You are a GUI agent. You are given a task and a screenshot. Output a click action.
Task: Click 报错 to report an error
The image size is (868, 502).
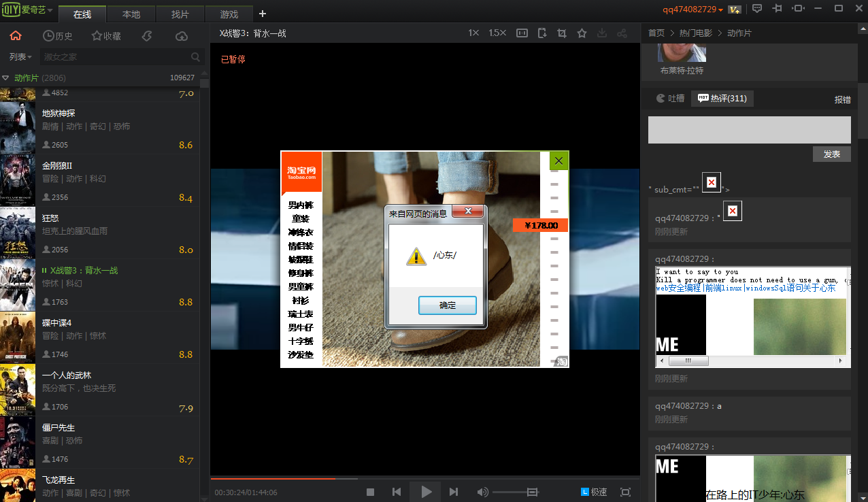click(x=842, y=99)
